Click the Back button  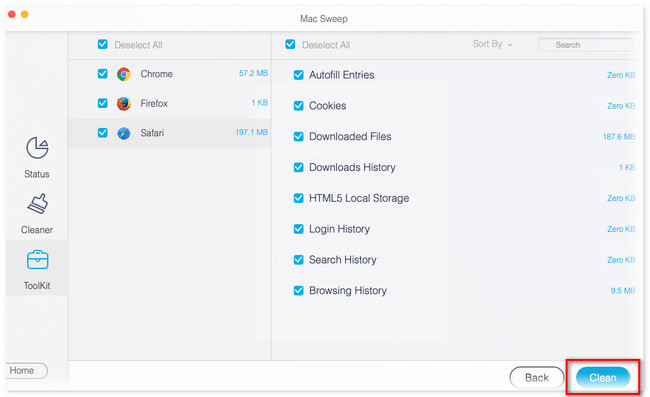[x=536, y=378]
